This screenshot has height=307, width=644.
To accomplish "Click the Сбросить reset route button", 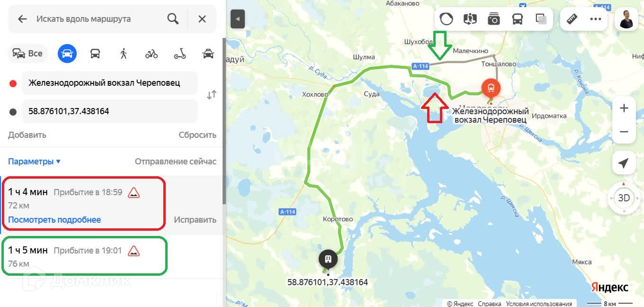I will [x=197, y=135].
